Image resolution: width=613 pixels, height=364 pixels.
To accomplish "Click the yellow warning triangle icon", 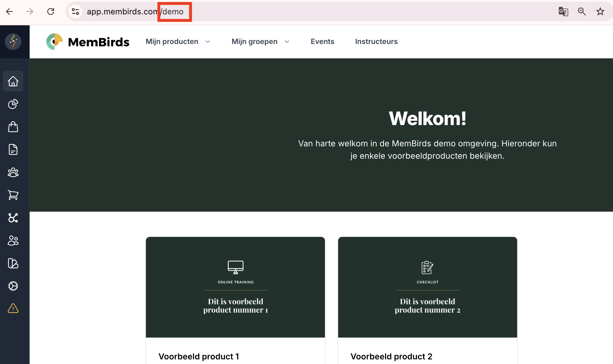I will tap(13, 309).
